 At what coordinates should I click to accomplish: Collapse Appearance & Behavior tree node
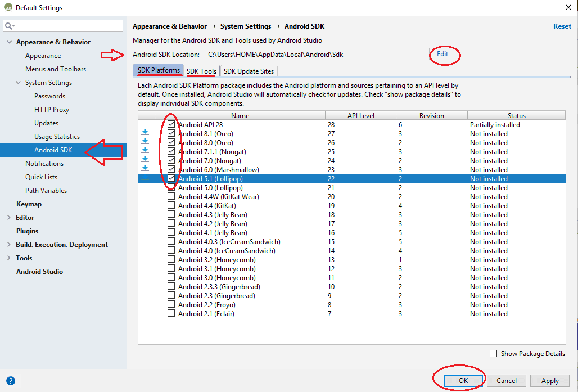pos(9,42)
